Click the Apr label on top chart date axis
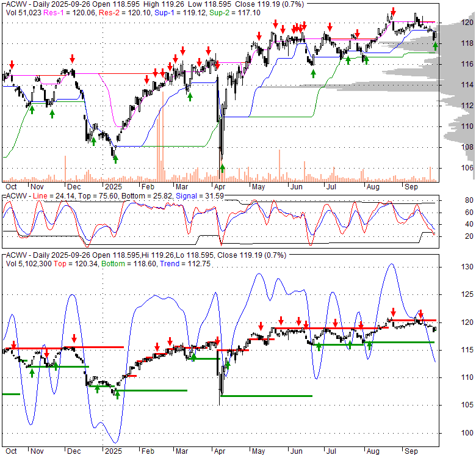The image size is (476, 455). pyautogui.click(x=220, y=187)
